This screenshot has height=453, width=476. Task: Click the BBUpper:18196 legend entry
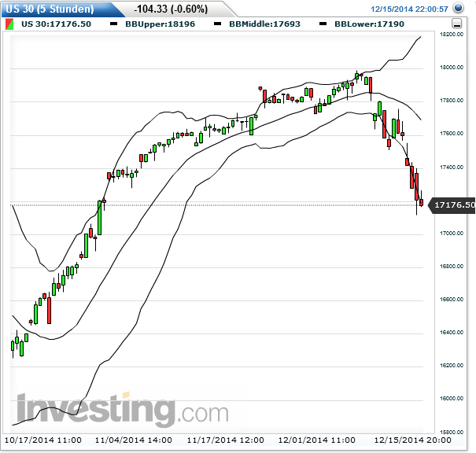pos(161,24)
